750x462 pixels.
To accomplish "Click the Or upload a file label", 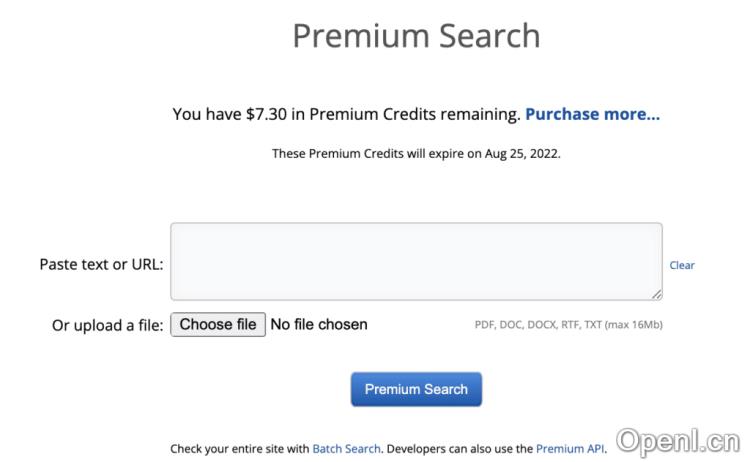I will [x=107, y=325].
